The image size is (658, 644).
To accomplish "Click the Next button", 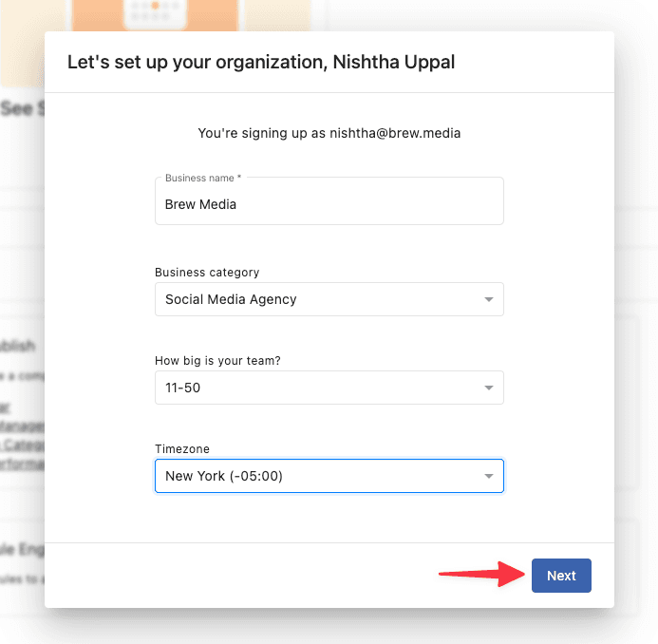I will pos(561,576).
